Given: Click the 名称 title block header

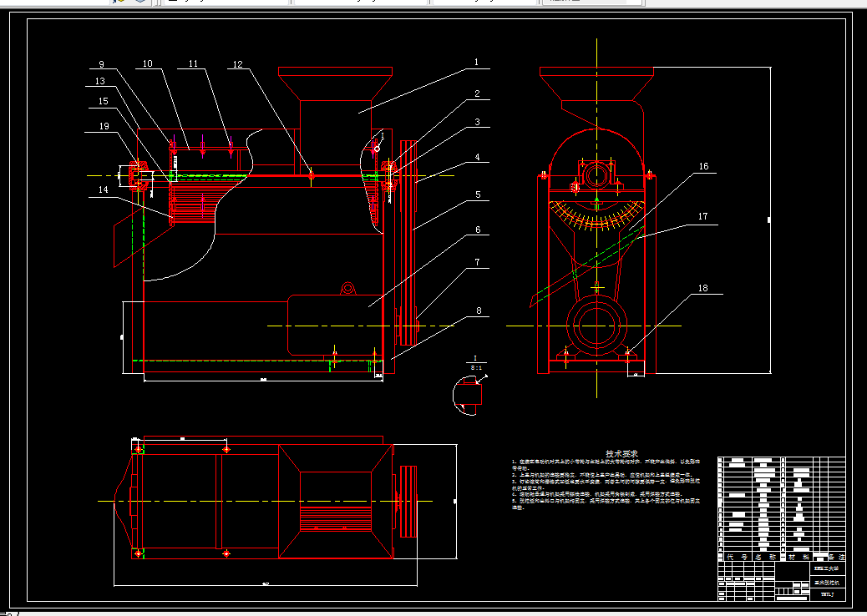Looking at the screenshot, I should [x=765, y=557].
